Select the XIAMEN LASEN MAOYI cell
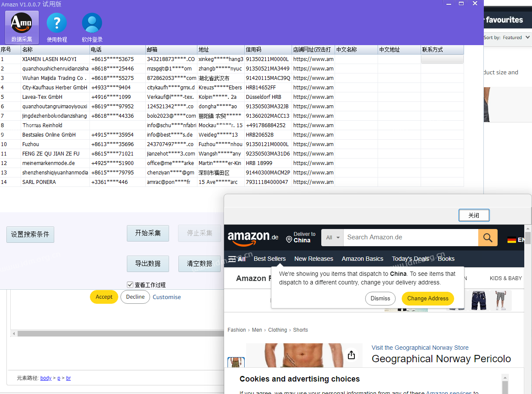The width and height of the screenshot is (532, 394). click(55, 59)
